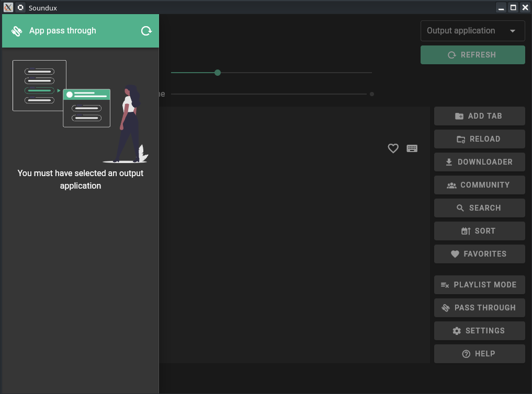This screenshot has height=394, width=532.
Task: Click the pass through paperclip icon in panel header
Action: click(x=17, y=31)
